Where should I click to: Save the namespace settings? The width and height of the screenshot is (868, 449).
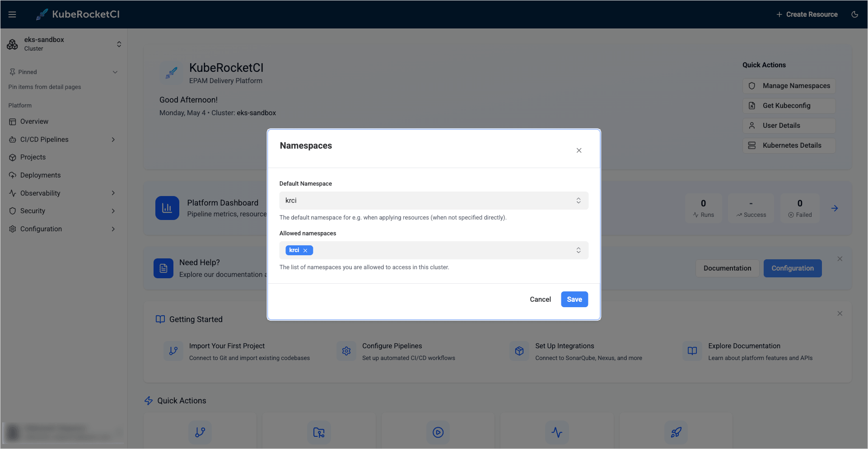tap(574, 299)
